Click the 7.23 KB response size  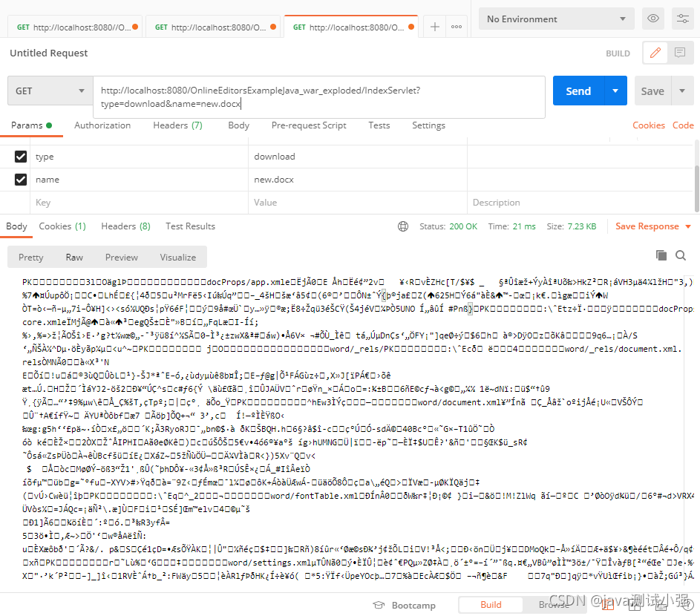click(x=582, y=226)
